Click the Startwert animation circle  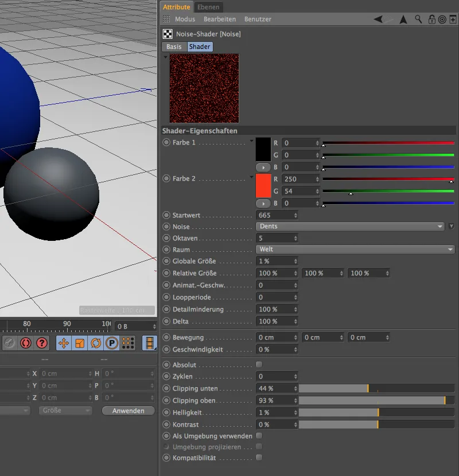(166, 215)
